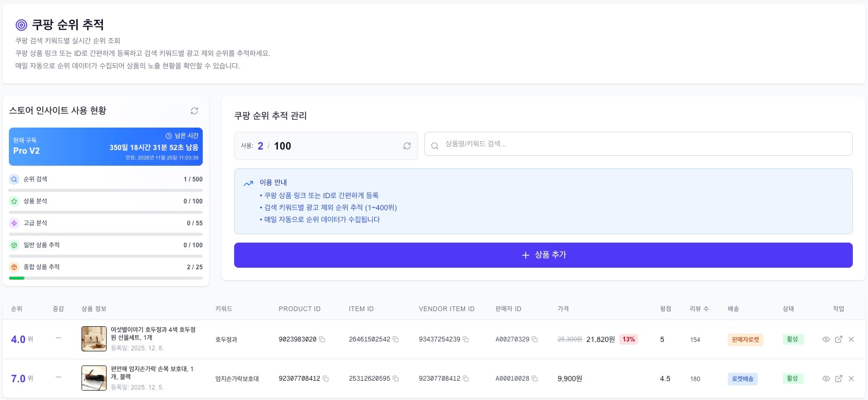Copy seller ID A00010028
Viewport: 868px width, 400px height.
535,379
